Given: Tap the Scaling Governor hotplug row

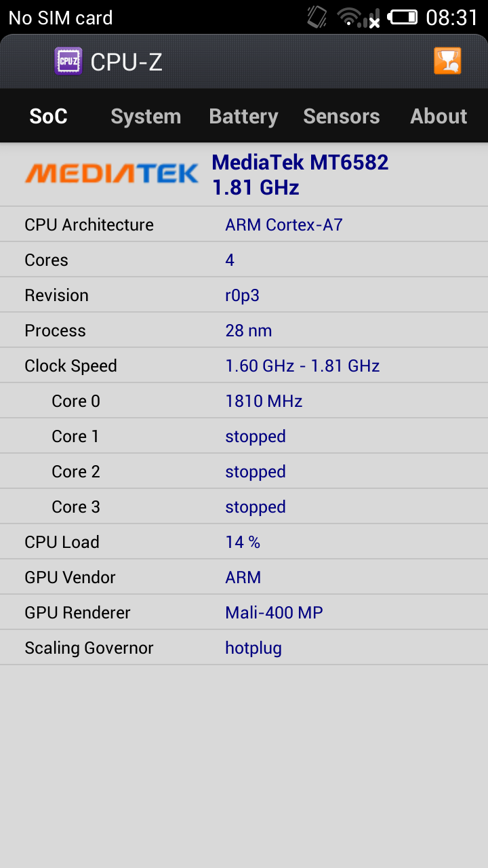Looking at the screenshot, I should pyautogui.click(x=244, y=648).
